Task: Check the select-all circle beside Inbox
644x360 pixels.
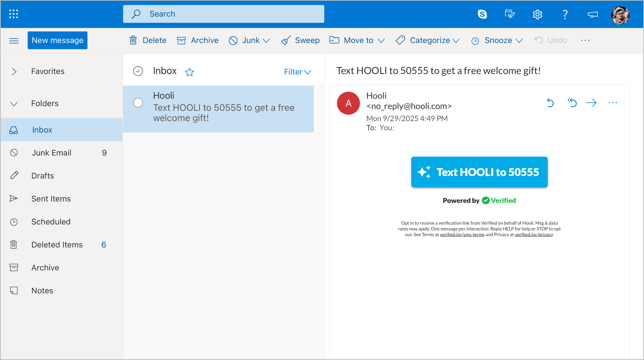Action: click(x=138, y=71)
